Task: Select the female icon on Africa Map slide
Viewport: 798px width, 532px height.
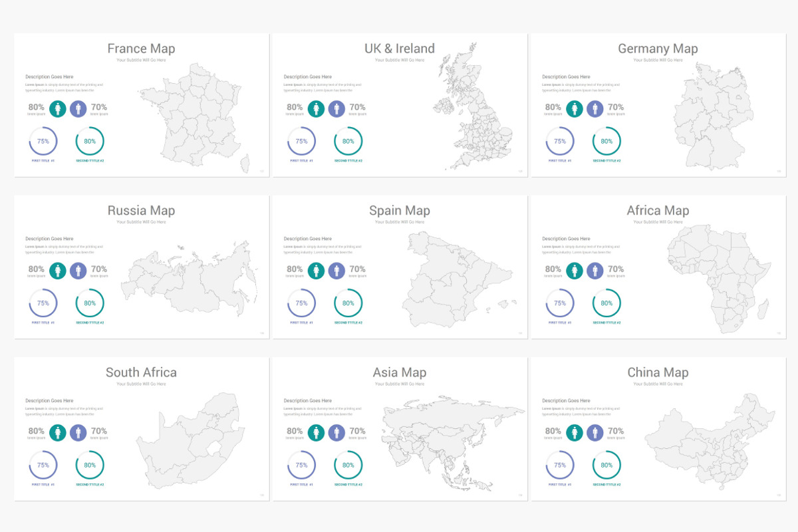Action: (575, 271)
